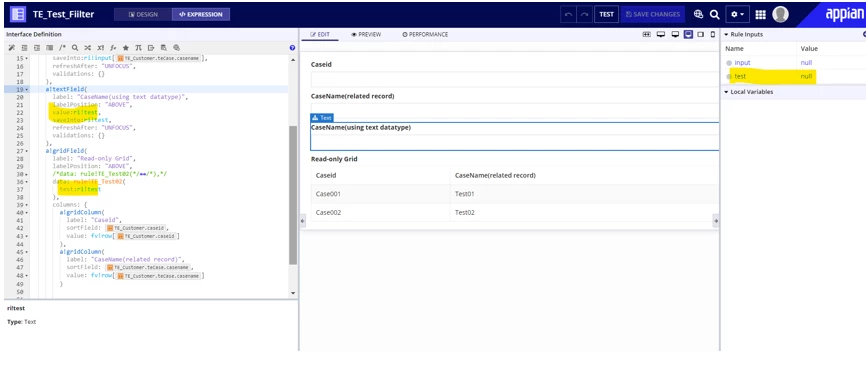Image resolution: width=866 pixels, height=370 pixels.
Task: Click the redo arrow in the header
Action: pyautogui.click(x=584, y=14)
